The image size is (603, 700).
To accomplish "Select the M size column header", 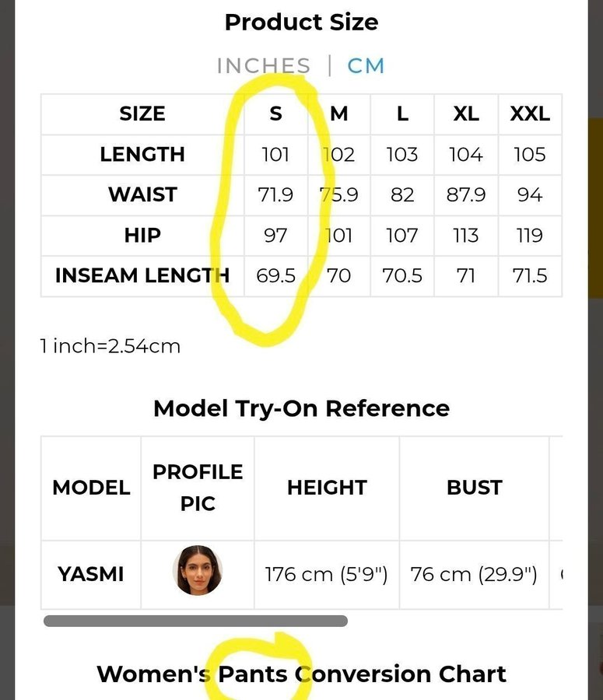I will click(x=339, y=114).
